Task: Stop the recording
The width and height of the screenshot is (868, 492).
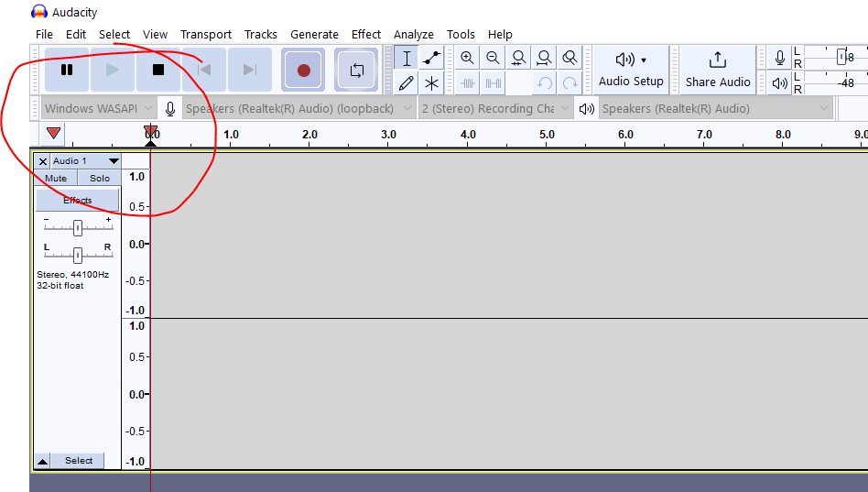Action: pyautogui.click(x=158, y=70)
